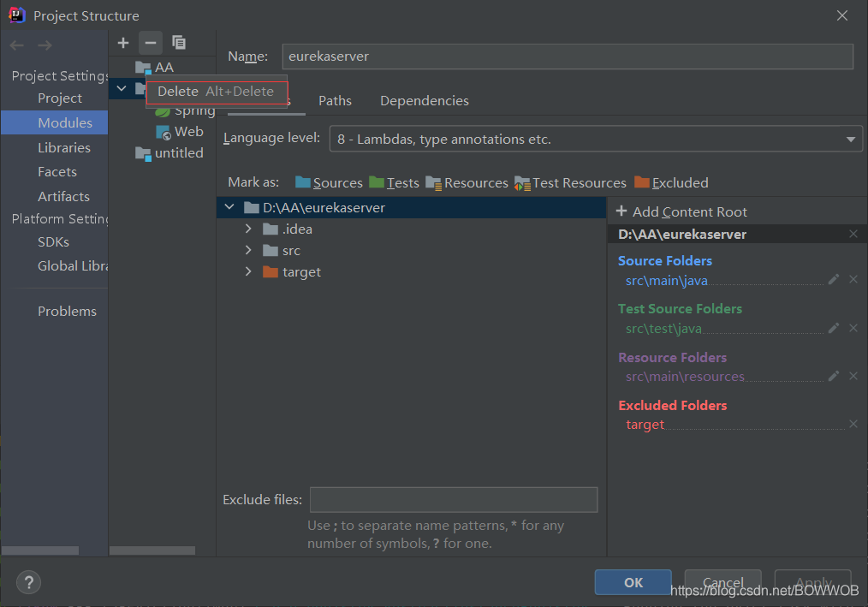Viewport: 868px width, 607px height.
Task: Remove src\main\resources resource folder
Action: point(853,376)
